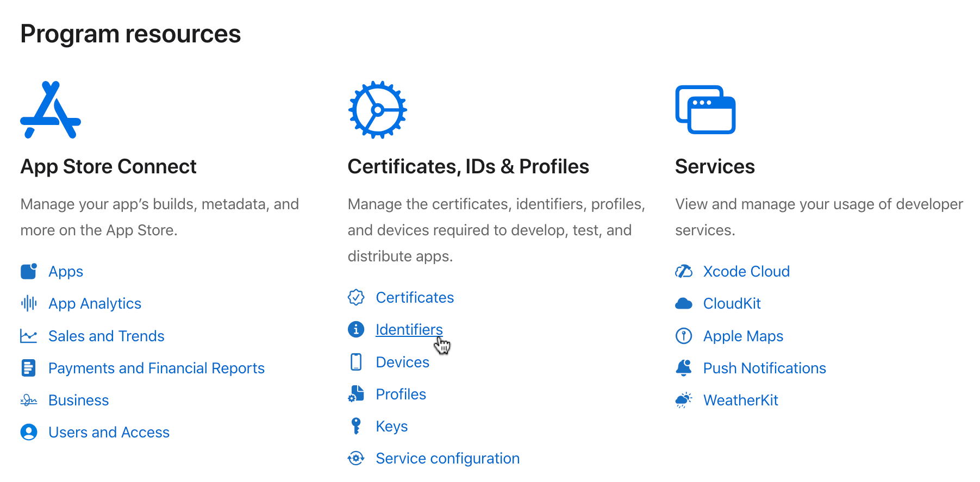Open the WeatherKit link
The image size is (980, 482).
coord(741,400)
